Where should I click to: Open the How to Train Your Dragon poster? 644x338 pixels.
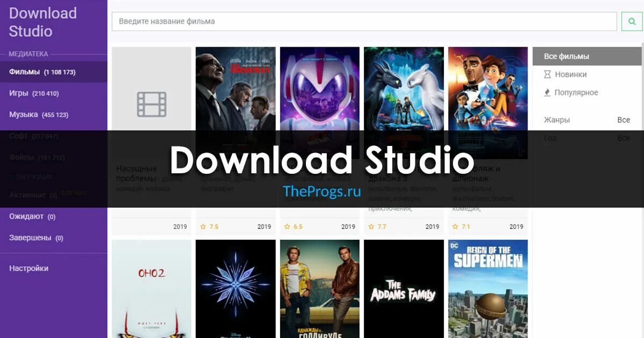[404, 103]
